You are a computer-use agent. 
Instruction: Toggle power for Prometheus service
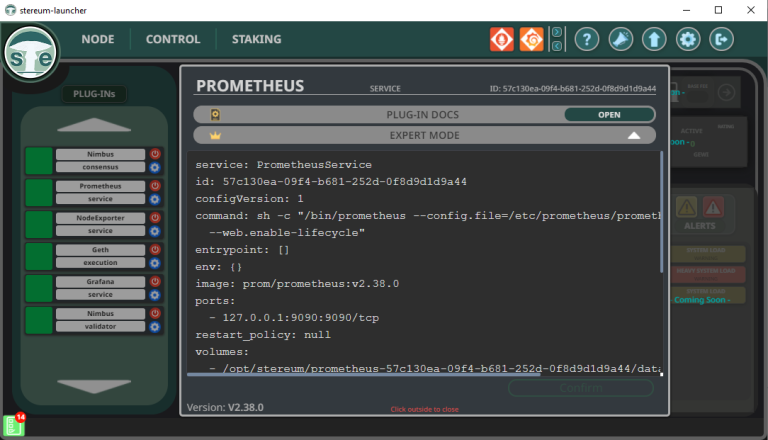(x=155, y=186)
